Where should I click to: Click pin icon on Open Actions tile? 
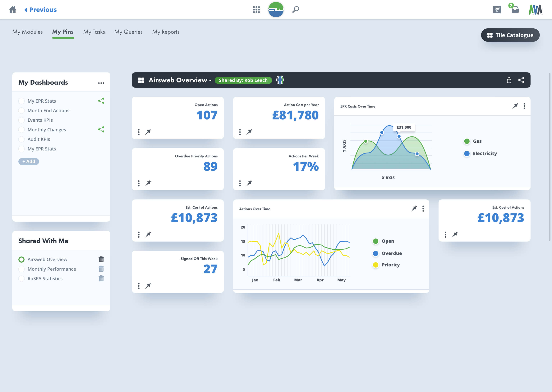click(x=148, y=132)
